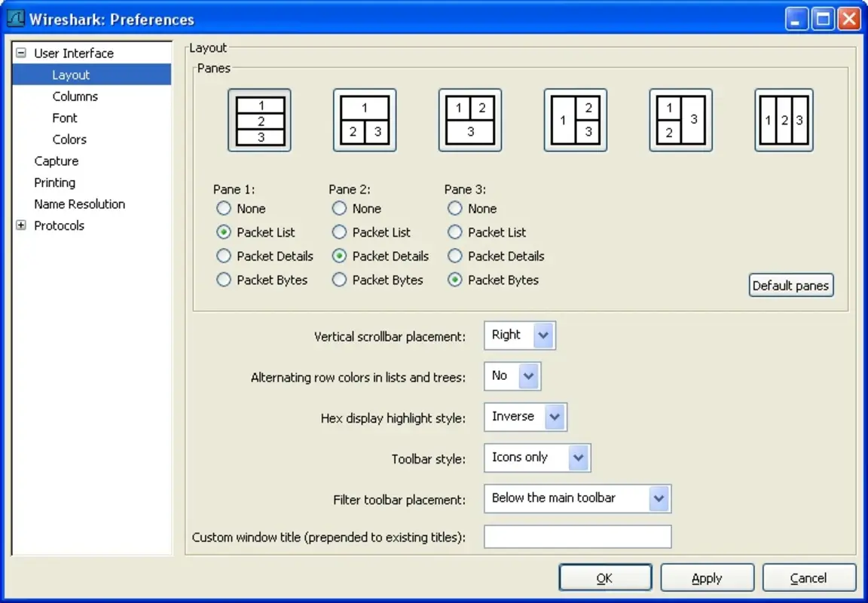This screenshot has height=603, width=868.
Task: Confirm preferences with the OK button
Action: tap(605, 577)
